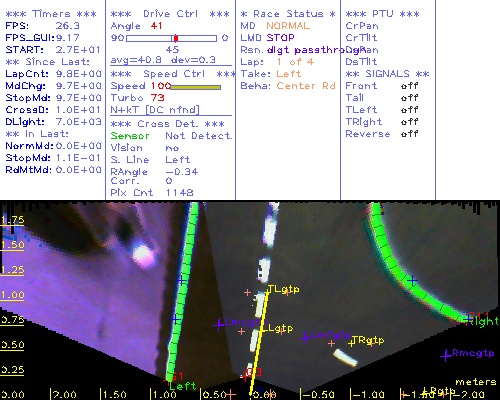Click the N+kT [DC nfnd] line
The image size is (500, 400).
tap(155, 110)
